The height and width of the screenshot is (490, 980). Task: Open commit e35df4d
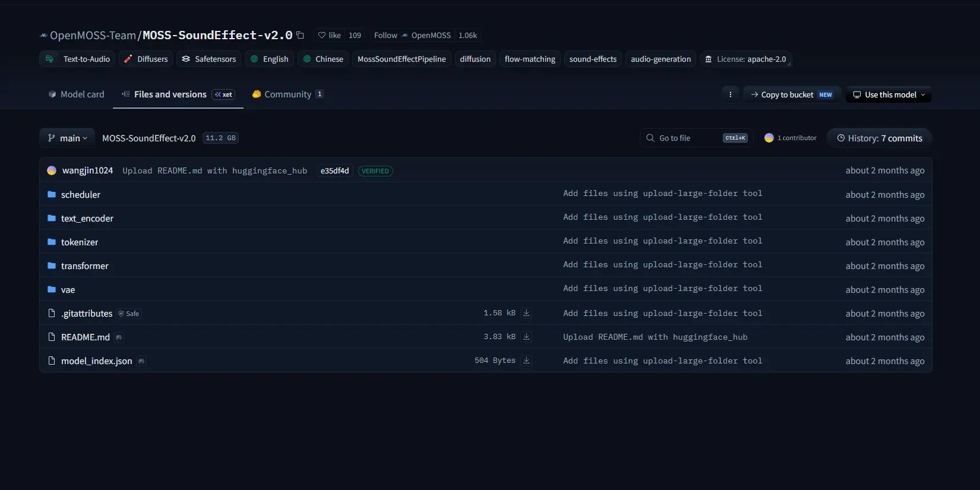(x=335, y=171)
